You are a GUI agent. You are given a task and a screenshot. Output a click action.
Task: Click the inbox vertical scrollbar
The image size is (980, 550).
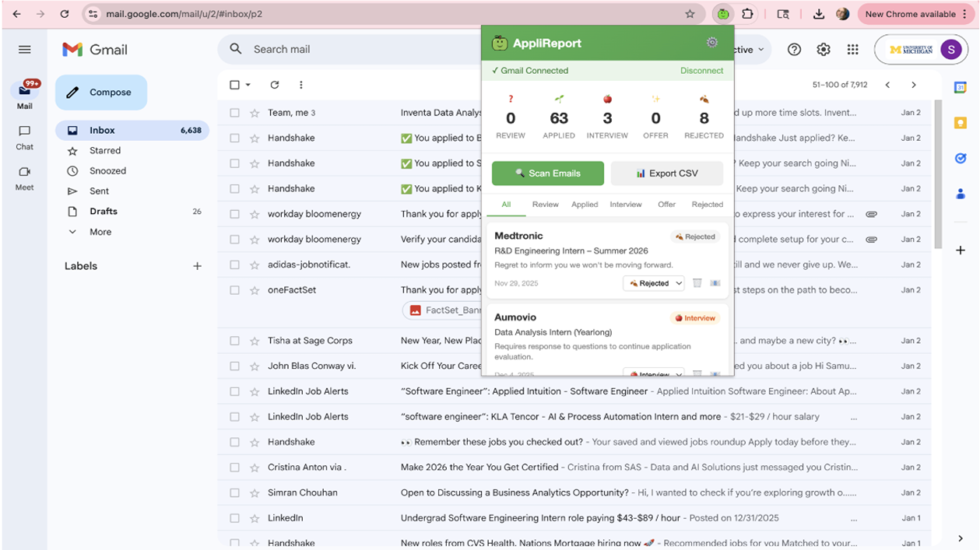coord(937,173)
